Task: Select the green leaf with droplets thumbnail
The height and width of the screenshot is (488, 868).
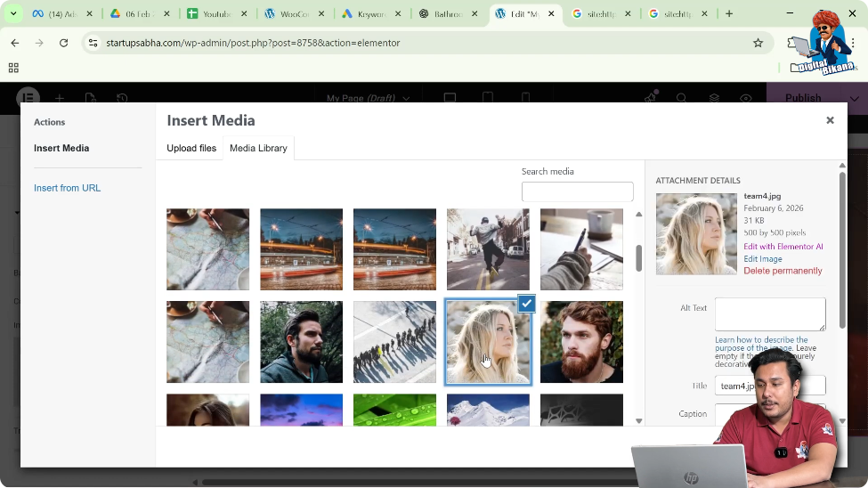Action: click(x=394, y=410)
